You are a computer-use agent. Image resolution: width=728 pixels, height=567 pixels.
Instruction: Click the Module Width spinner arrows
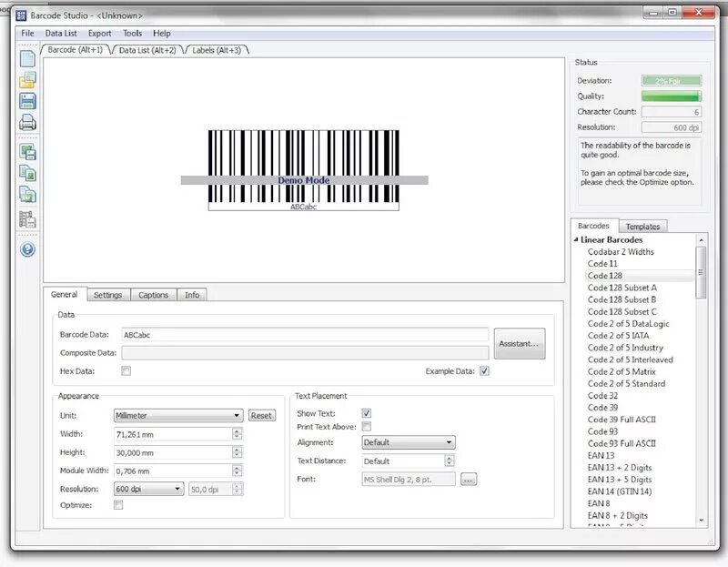[x=238, y=471]
